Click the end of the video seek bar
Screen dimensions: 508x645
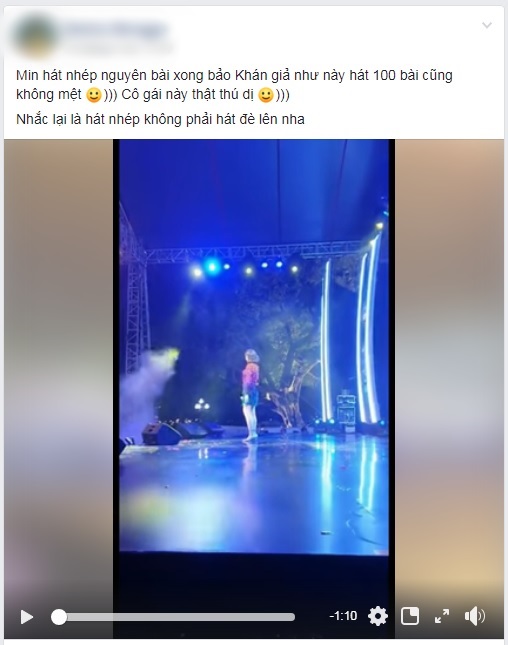point(293,617)
